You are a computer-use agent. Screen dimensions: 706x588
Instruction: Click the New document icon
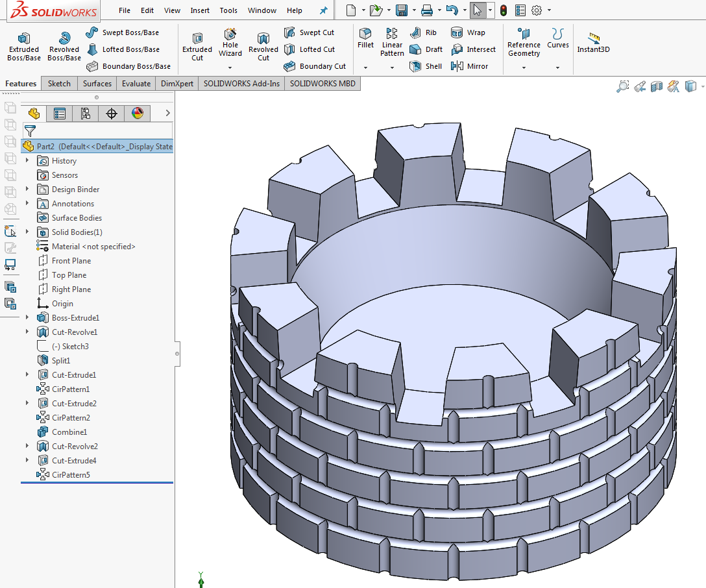(x=351, y=10)
